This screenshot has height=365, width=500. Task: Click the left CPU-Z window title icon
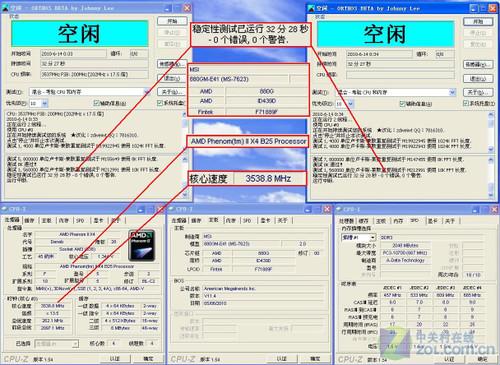pos(4,209)
